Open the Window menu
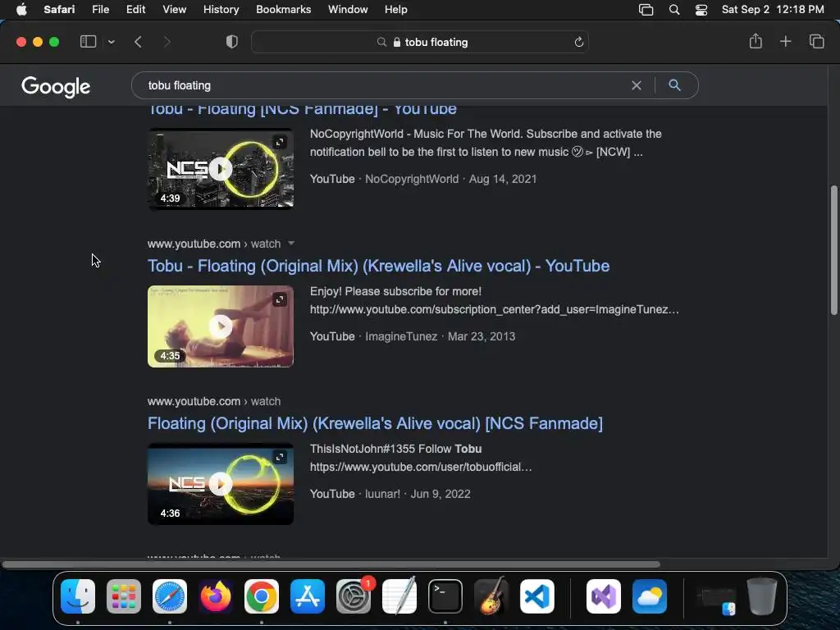Image resolution: width=840 pixels, height=630 pixels. 348,10
